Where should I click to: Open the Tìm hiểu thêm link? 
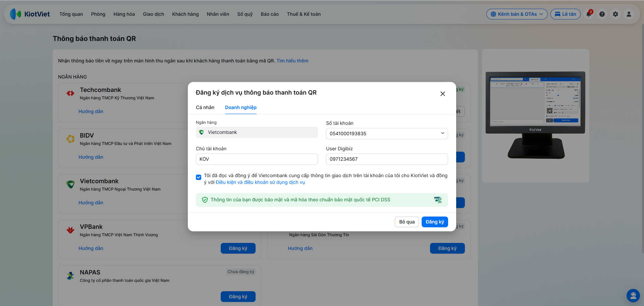pos(292,61)
